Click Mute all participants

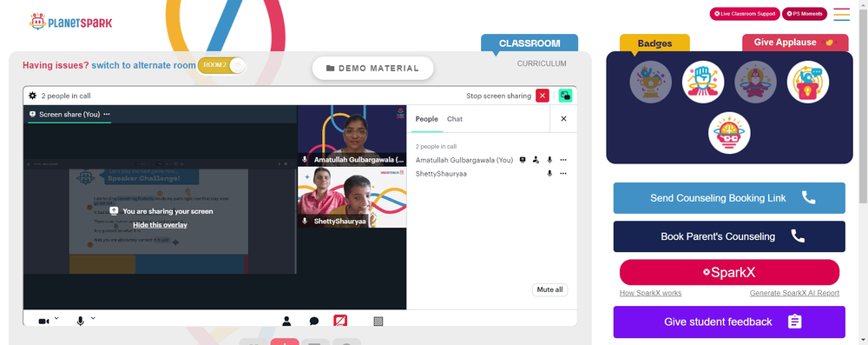pos(549,289)
